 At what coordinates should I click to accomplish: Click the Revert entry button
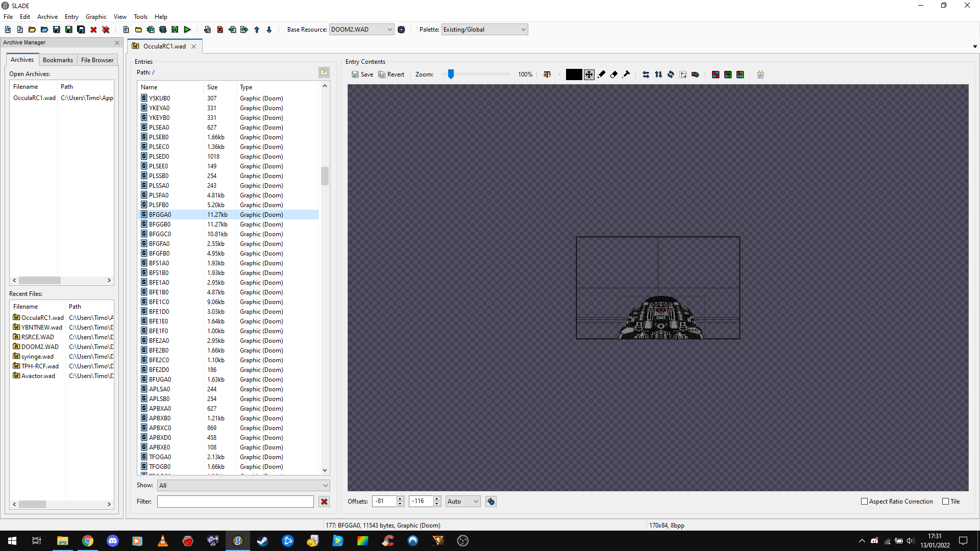point(391,74)
